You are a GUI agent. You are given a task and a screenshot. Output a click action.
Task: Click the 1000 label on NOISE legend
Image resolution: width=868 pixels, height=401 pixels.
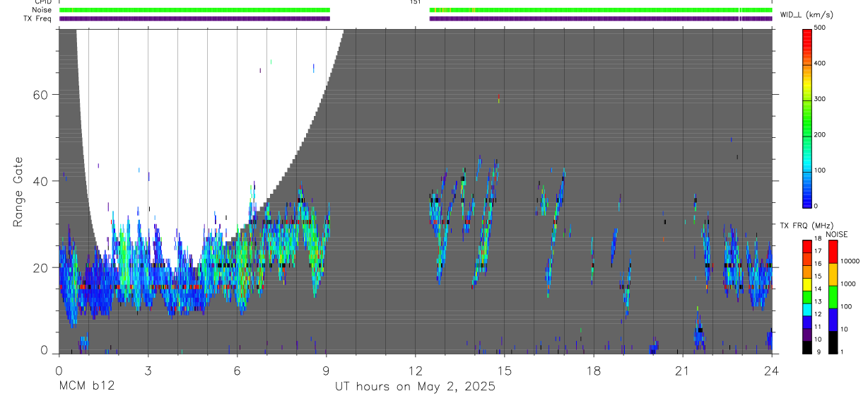pos(848,284)
